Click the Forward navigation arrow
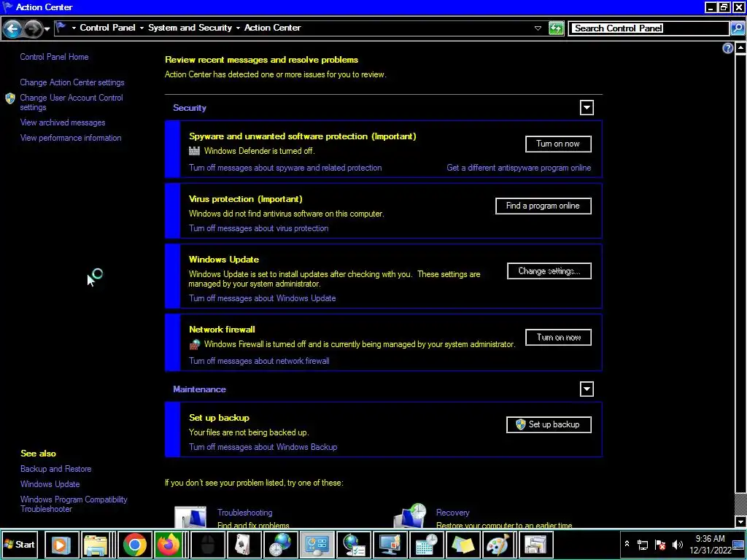 [32, 28]
